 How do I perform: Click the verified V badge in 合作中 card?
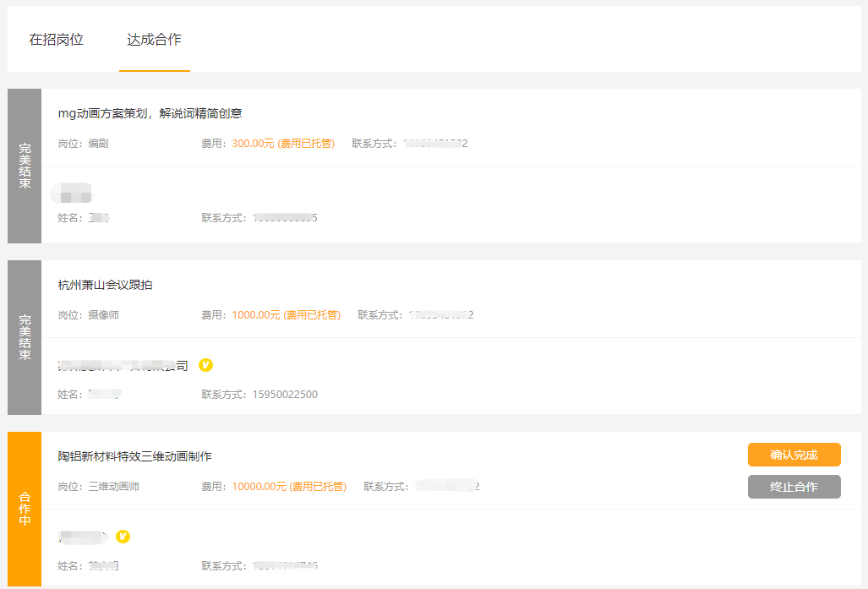tap(123, 537)
